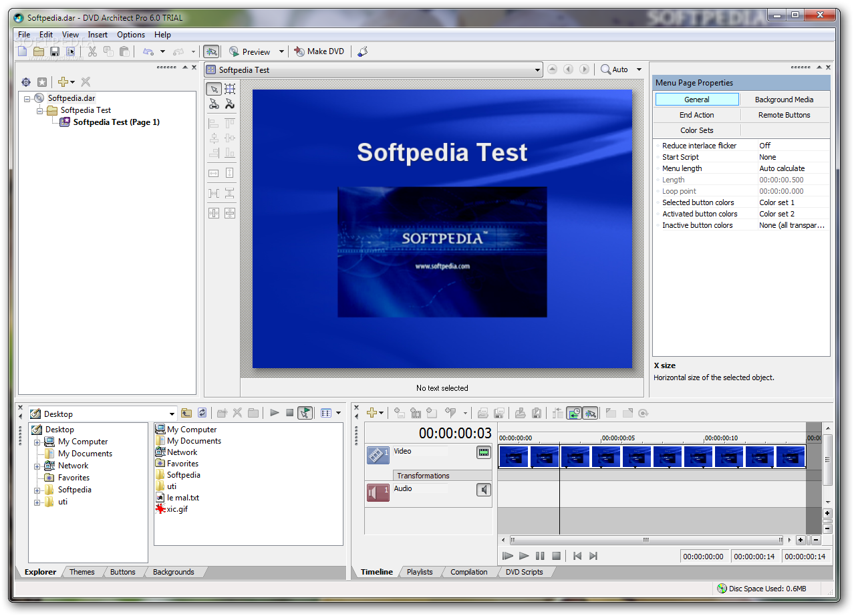Viewport: 854px width, 616px height.
Task: Toggle the Video track preview button
Action: (x=483, y=452)
